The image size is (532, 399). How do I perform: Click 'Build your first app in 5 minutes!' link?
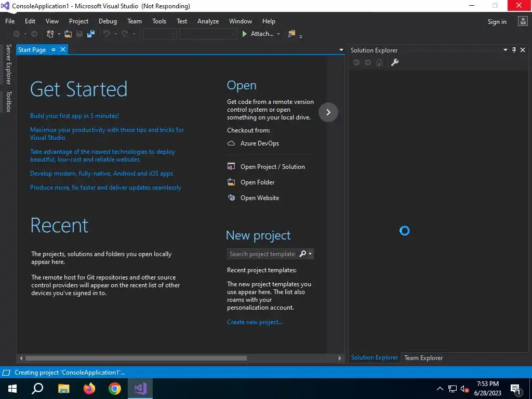coord(74,116)
